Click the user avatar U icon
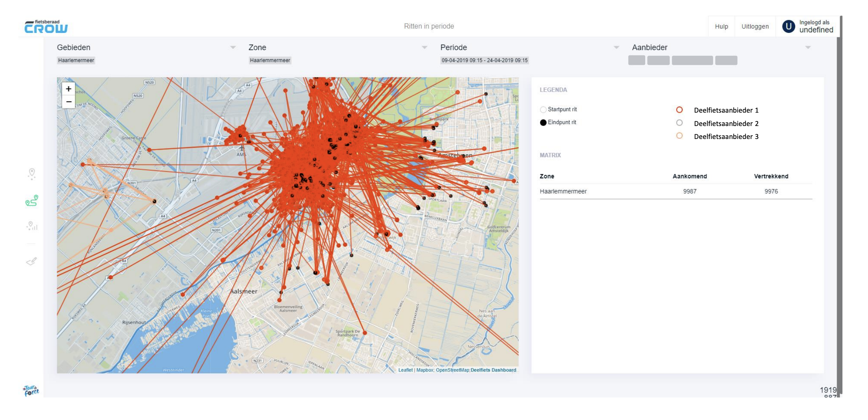Viewport: 868px width, 420px height. point(788,26)
